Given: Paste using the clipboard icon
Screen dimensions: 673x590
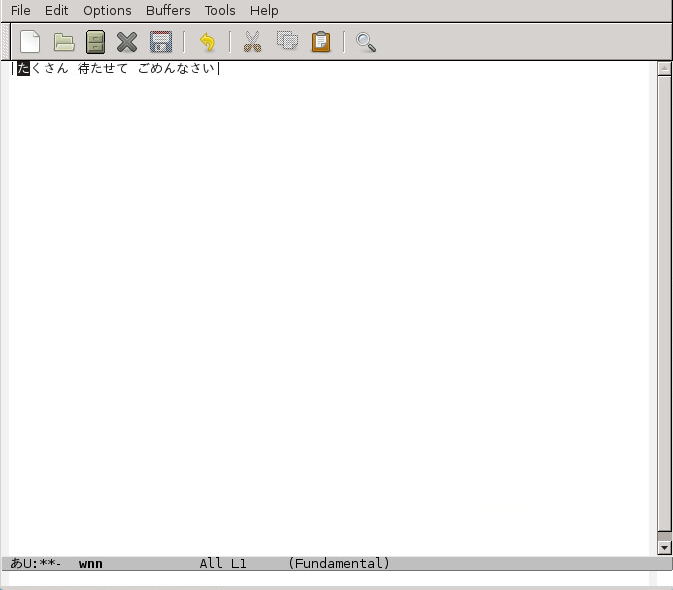Looking at the screenshot, I should point(321,42).
